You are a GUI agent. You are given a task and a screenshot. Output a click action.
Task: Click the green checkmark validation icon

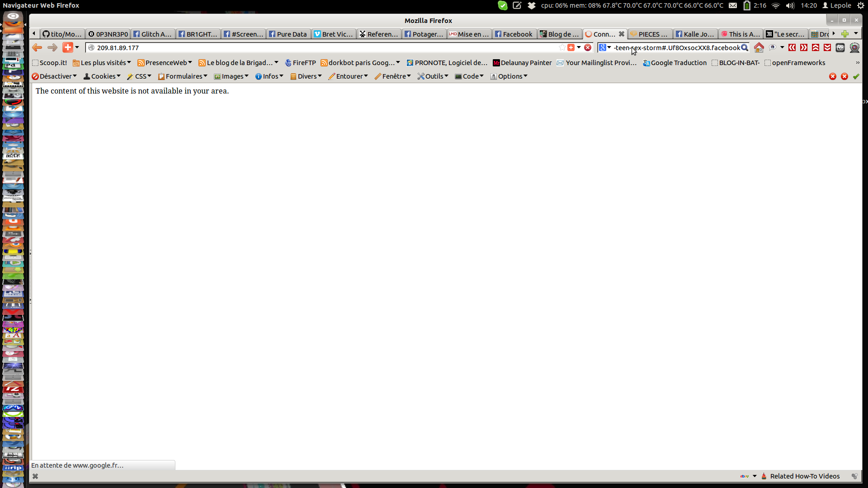tap(856, 76)
